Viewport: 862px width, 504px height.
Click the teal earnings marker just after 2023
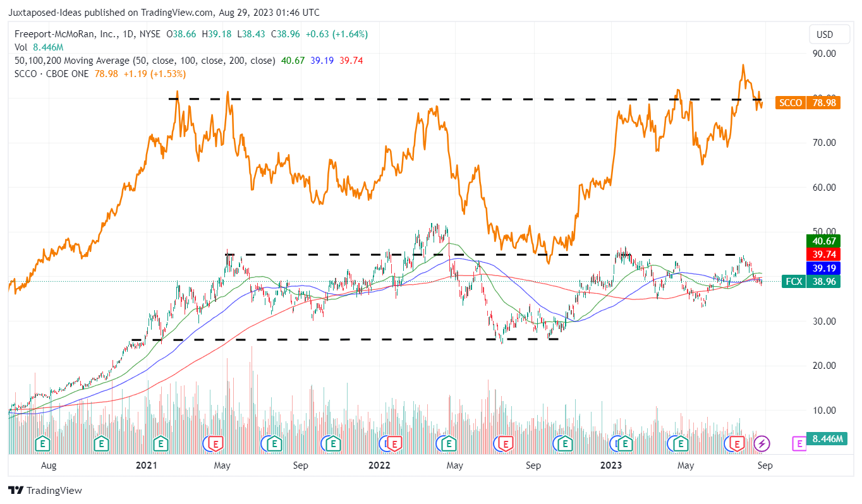(x=624, y=444)
